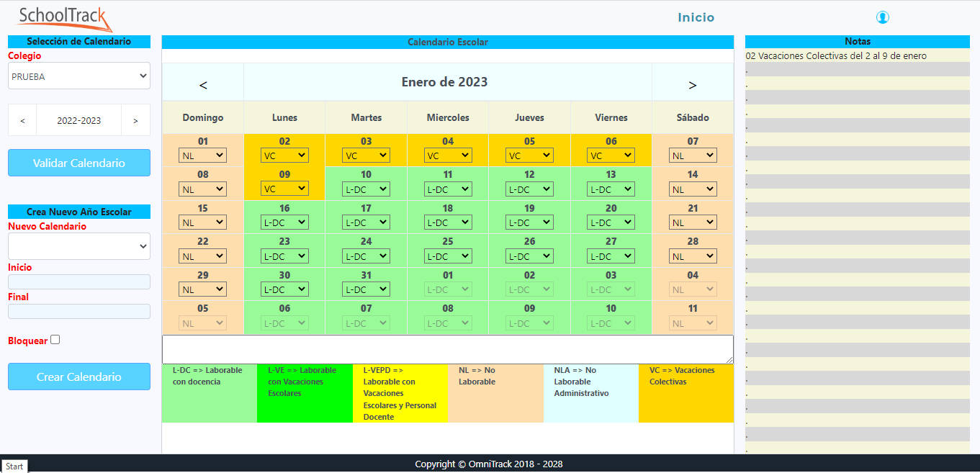Click the Inicio date input field
Image resolution: width=980 pixels, height=473 pixels.
79,281
